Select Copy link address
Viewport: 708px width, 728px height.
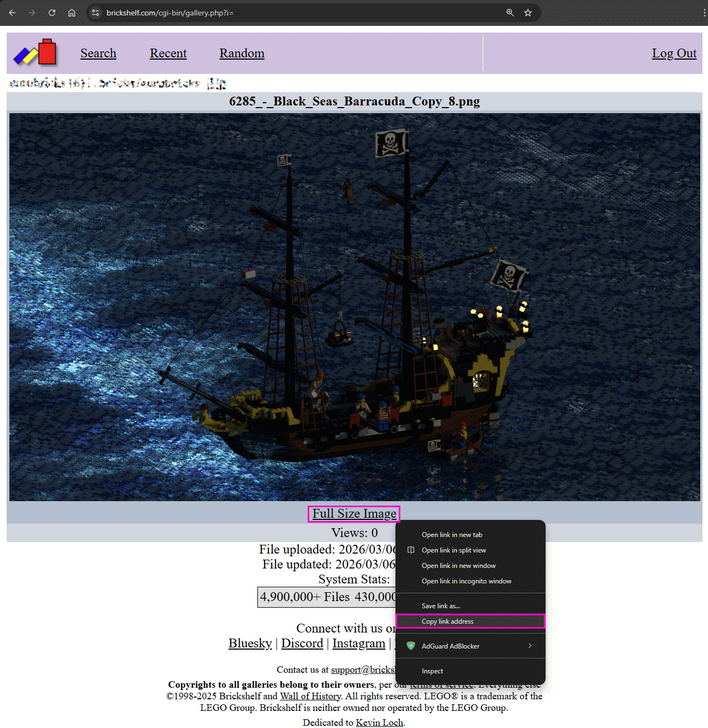[x=447, y=621]
